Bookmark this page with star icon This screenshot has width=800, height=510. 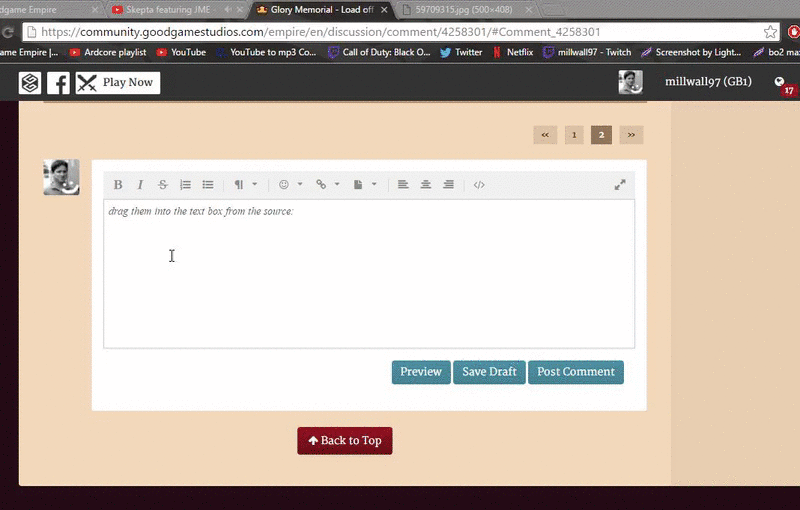[x=770, y=32]
